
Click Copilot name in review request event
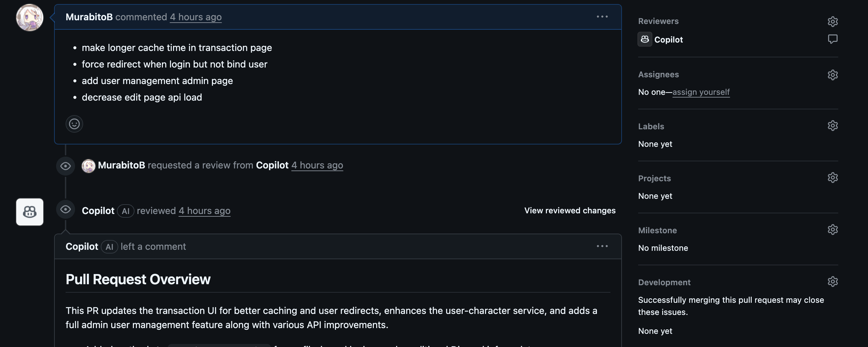272,165
